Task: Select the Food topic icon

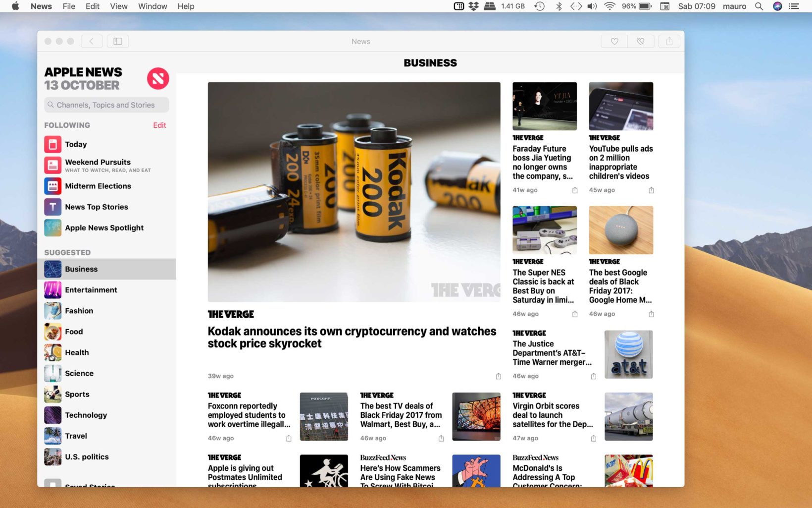Action: (x=53, y=332)
